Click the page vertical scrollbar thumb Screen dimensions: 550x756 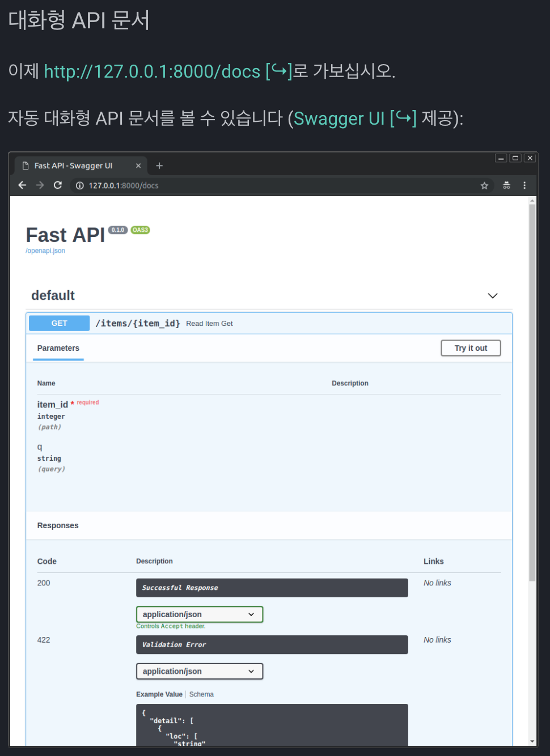click(532, 392)
